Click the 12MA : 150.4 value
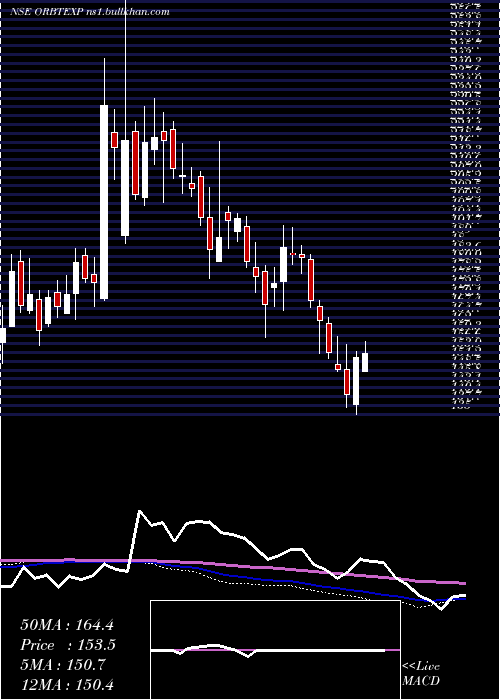 (67, 684)
